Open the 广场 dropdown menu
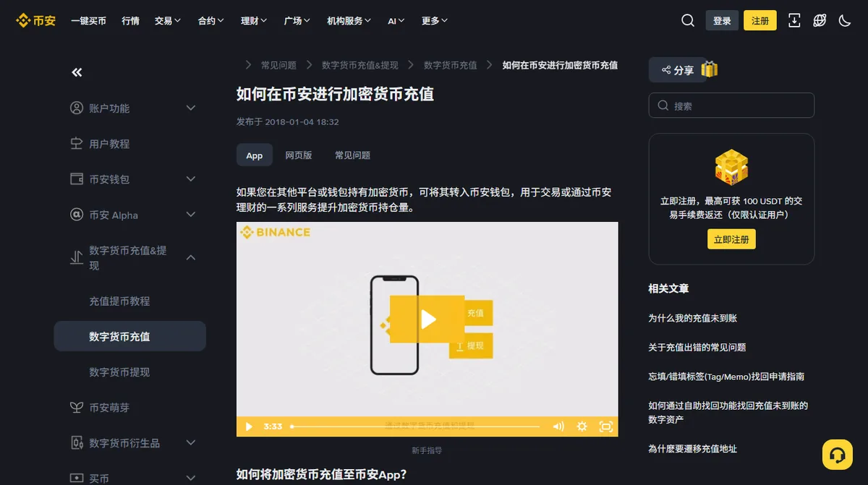The height and width of the screenshot is (485, 868). click(x=297, y=21)
